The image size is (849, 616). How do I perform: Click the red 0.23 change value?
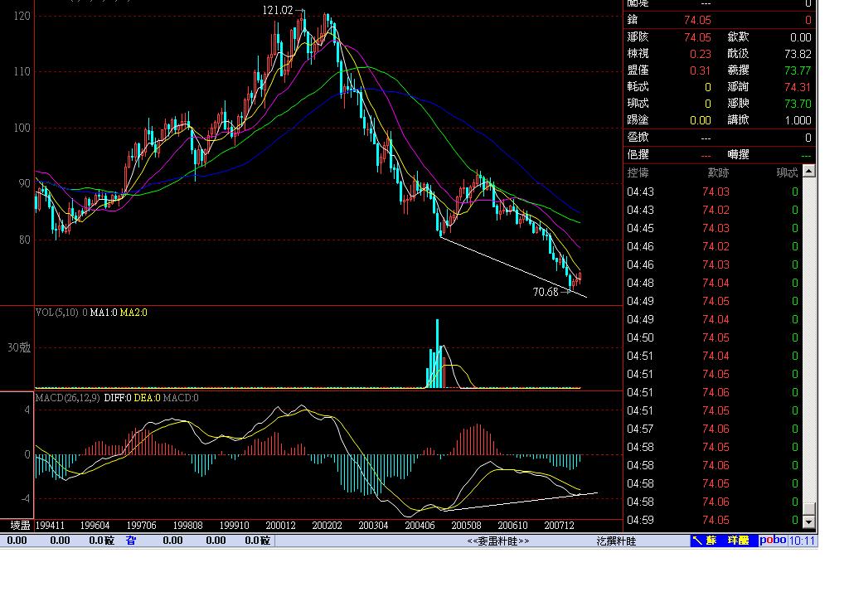coord(700,54)
